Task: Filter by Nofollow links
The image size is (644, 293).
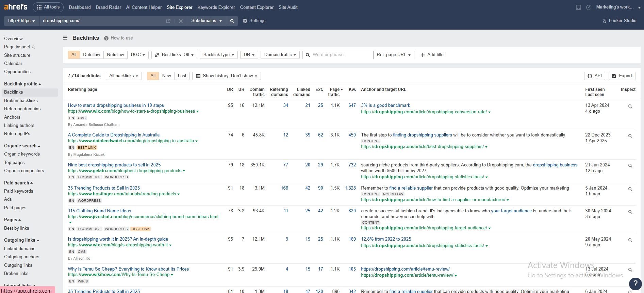Action: [x=115, y=55]
